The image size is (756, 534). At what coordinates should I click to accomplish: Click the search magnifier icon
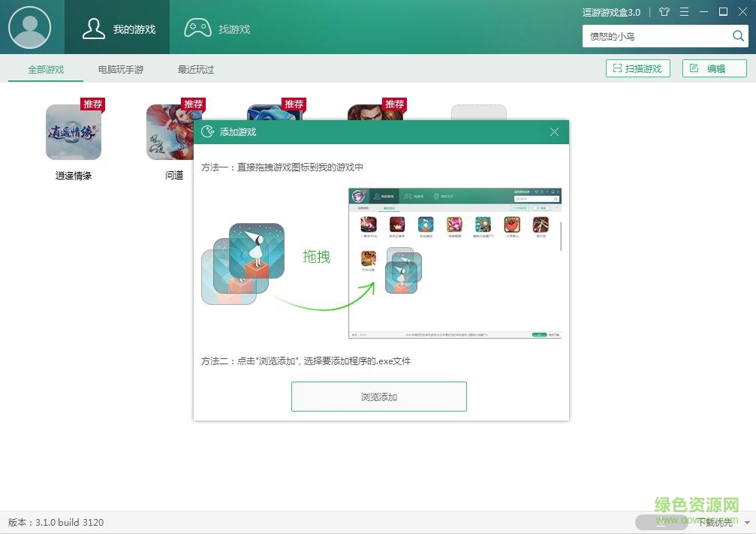738,36
